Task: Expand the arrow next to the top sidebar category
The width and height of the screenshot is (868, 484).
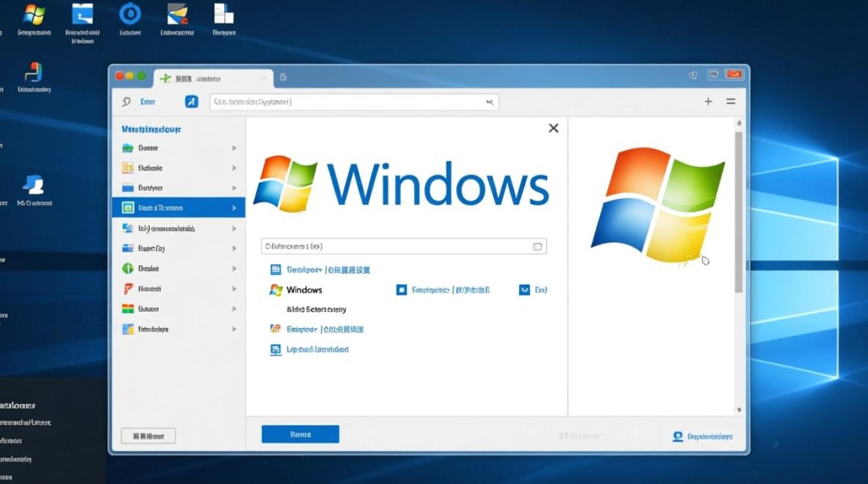Action: coord(234,147)
